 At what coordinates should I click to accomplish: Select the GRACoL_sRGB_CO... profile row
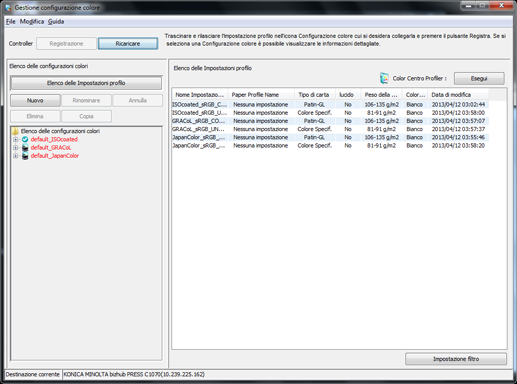coord(330,121)
